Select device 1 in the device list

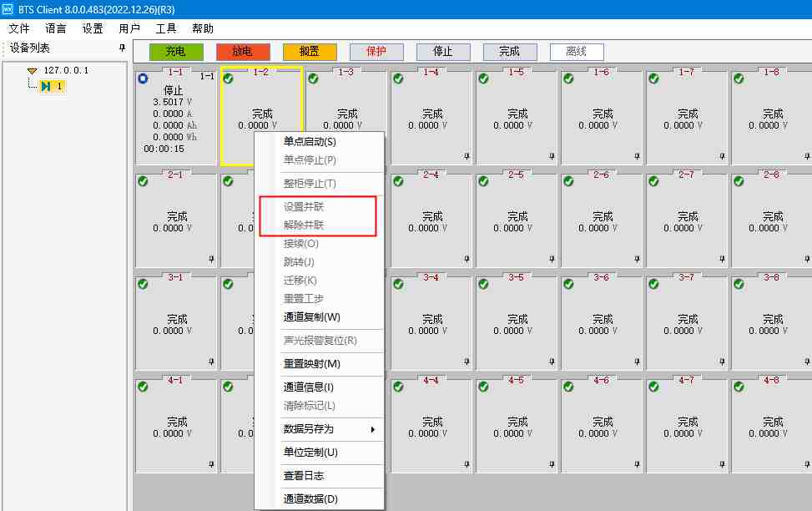53,86
